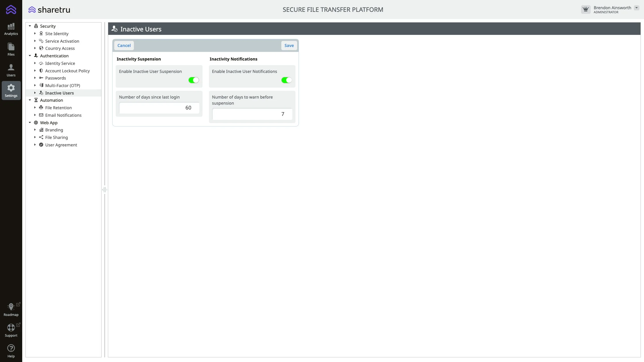Turn off Inactive User Notifications toggle
Screen dimensions: 644x362
tap(287, 80)
